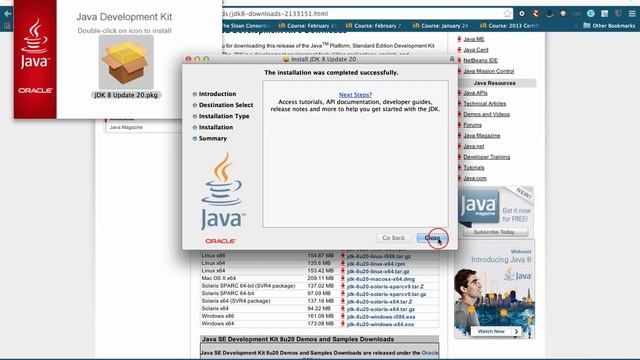Image resolution: width=640 pixels, height=360 pixels.
Task: Click the red download arrow beside jdk-8u20-macosx-x64.dmg
Action: pyautogui.click(x=343, y=279)
